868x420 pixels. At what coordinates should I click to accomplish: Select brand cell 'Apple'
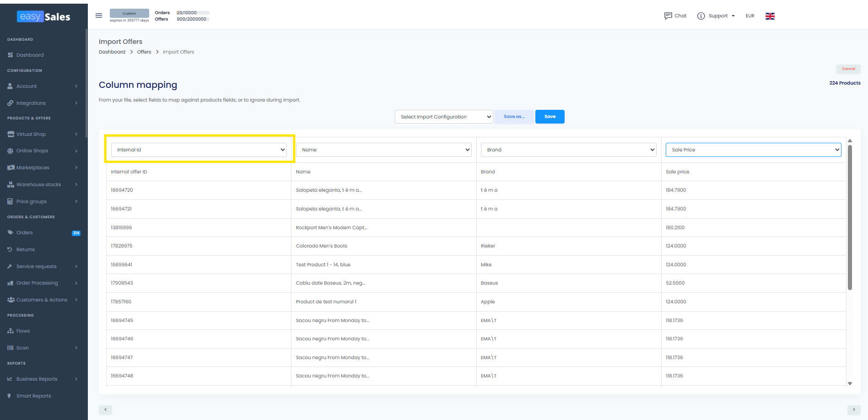coord(568,302)
